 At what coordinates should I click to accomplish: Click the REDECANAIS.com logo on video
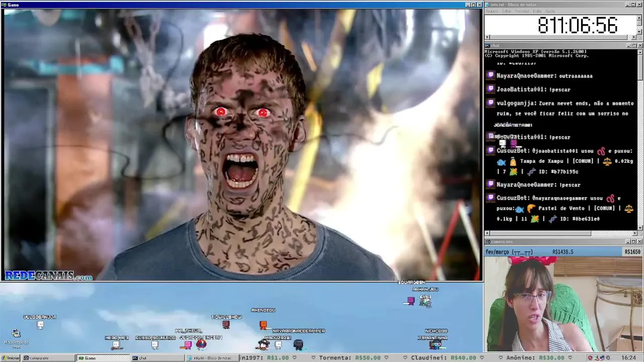49,276
